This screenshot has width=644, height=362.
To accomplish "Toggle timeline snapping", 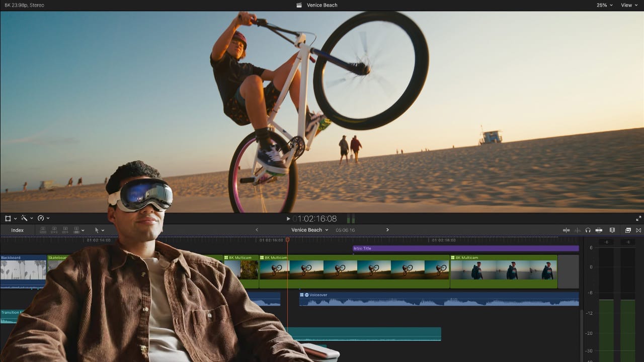I will [599, 230].
